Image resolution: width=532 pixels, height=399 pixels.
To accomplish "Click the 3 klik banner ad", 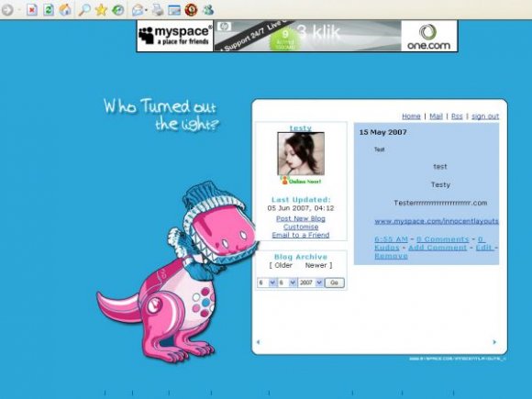I will click(307, 36).
